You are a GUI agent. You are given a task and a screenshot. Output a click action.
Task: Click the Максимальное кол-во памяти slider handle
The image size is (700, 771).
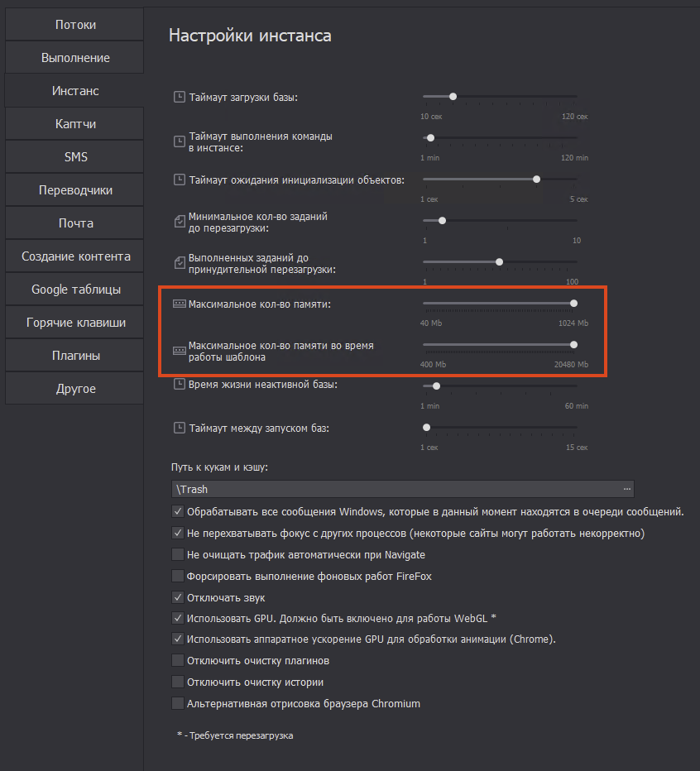[573, 304]
